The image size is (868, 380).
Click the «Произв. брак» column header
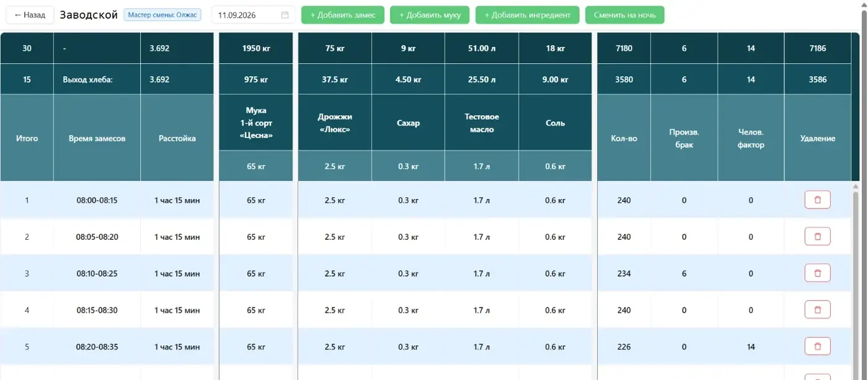click(684, 138)
